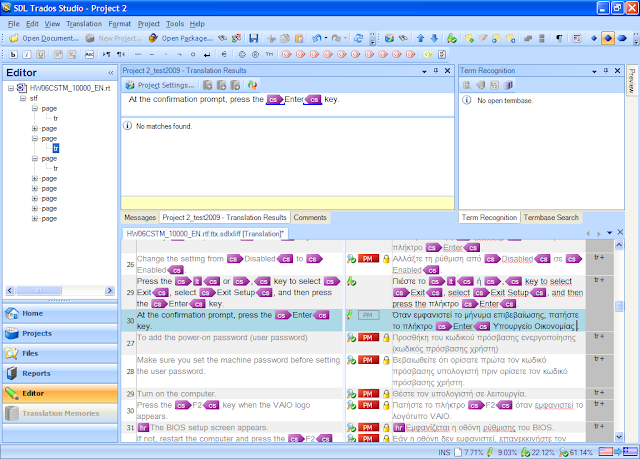Screen dimensions: 640x459
Task: Click the Save document floppy icon
Action: (253, 38)
